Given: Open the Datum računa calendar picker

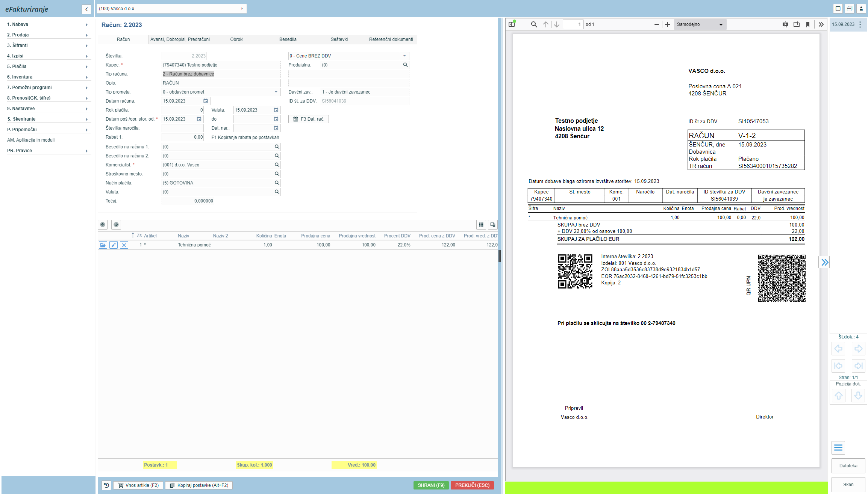Looking at the screenshot, I should 206,101.
